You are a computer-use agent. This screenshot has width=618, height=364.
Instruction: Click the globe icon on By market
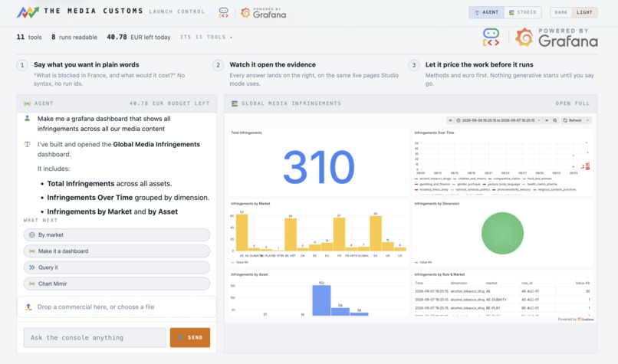point(32,234)
